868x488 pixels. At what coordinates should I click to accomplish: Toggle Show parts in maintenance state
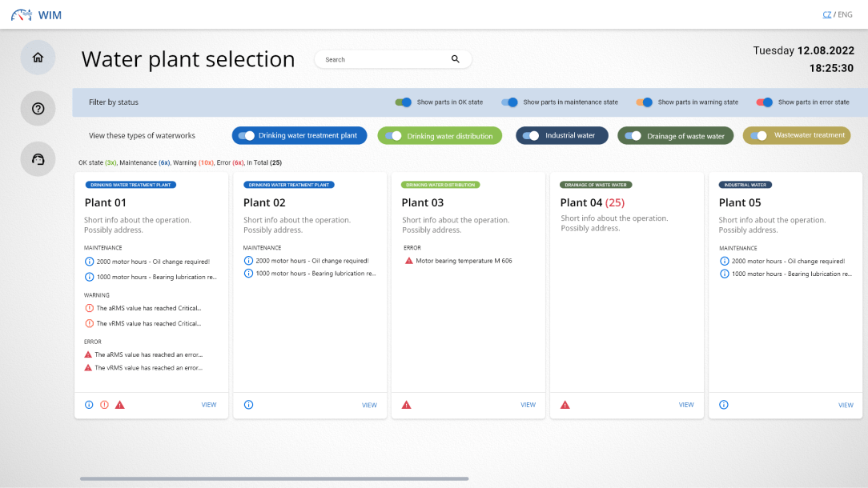click(509, 102)
